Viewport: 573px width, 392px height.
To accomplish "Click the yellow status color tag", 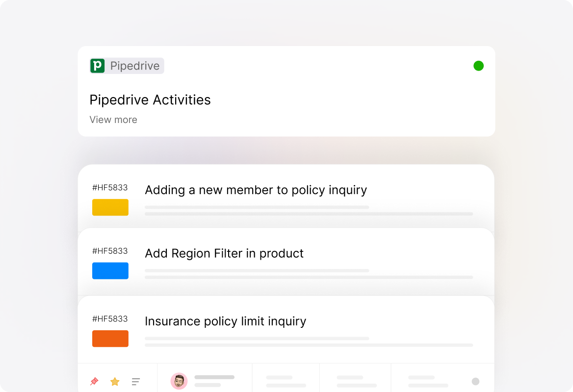I will click(110, 207).
